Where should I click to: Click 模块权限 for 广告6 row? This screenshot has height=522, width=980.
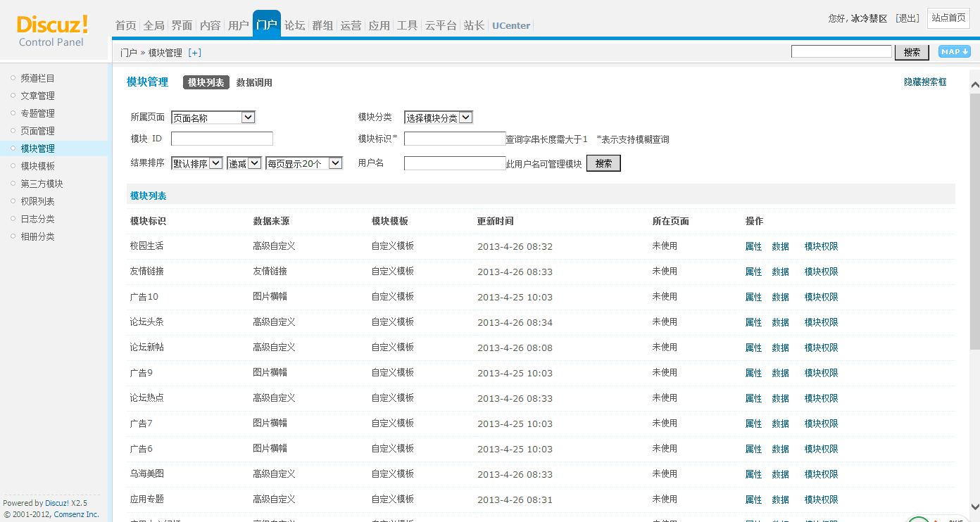click(x=821, y=449)
